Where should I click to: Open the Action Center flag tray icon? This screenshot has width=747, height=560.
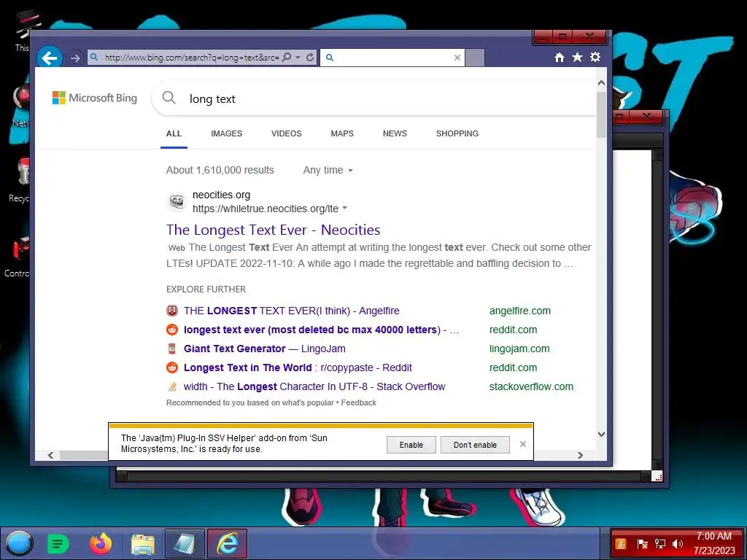(642, 543)
